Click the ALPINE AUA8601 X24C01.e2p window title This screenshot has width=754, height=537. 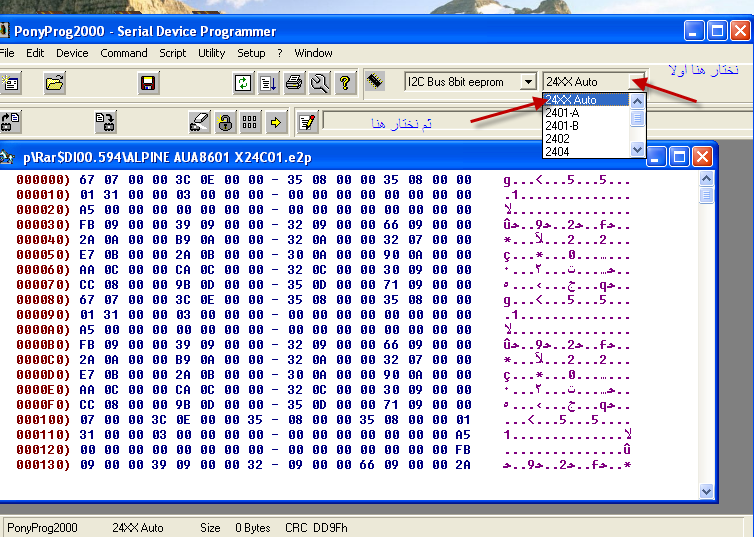pos(167,157)
